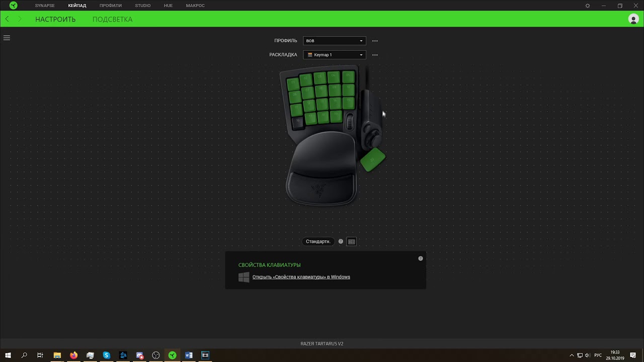Click the RAZER TARTARUS V2 device label
This screenshot has width=644, height=362.
click(322, 344)
